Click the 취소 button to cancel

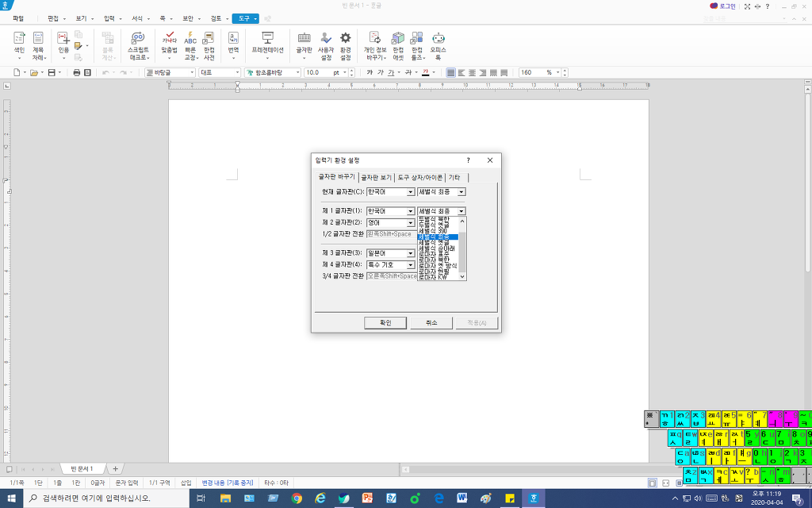(x=431, y=322)
